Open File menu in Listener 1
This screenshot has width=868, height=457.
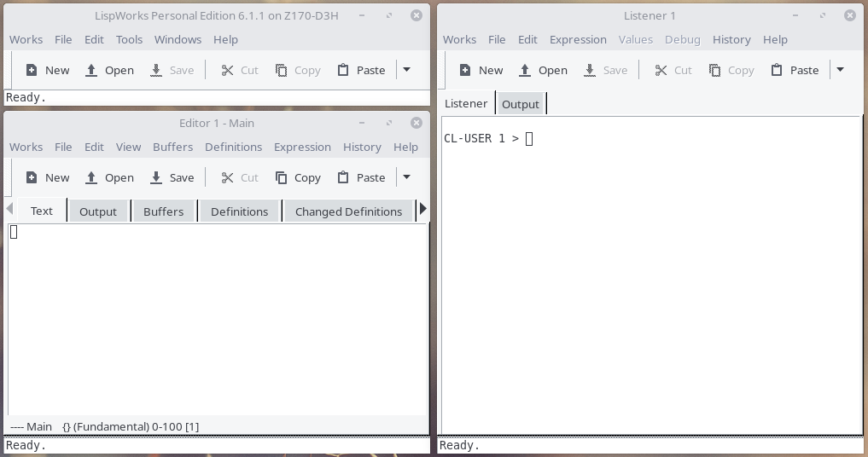[497, 40]
